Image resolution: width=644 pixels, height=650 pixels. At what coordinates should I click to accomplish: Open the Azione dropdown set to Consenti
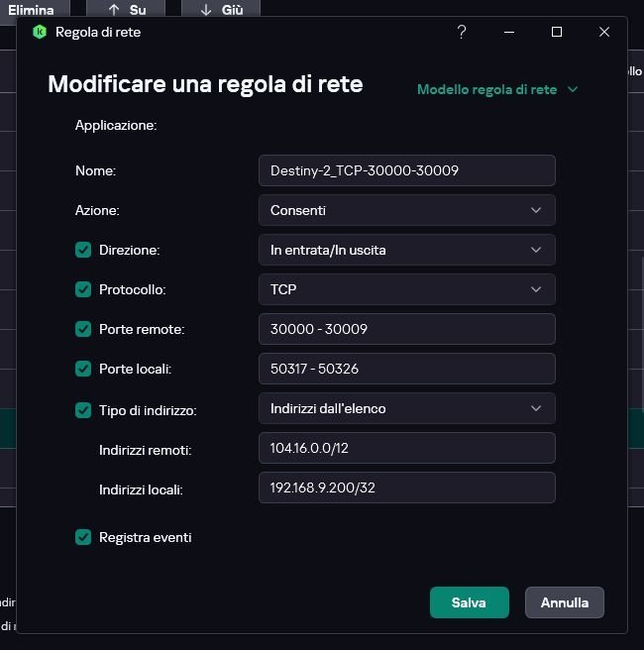click(x=406, y=210)
